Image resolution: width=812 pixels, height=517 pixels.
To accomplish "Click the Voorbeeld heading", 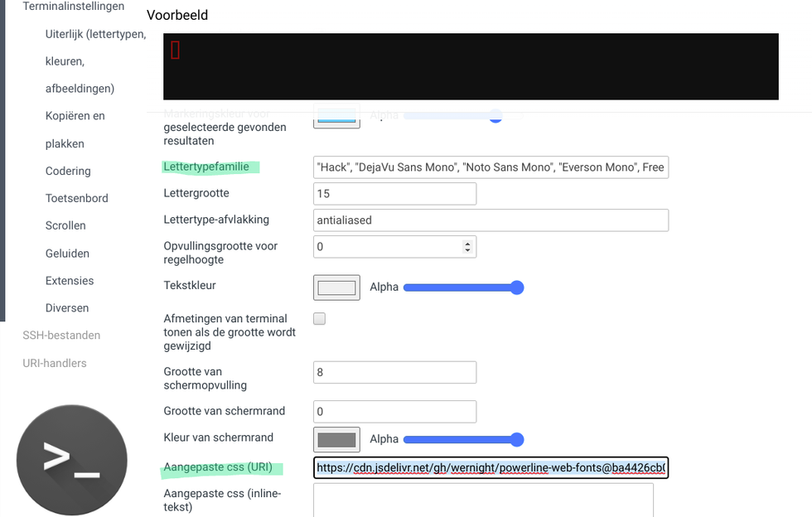I will pyautogui.click(x=177, y=15).
